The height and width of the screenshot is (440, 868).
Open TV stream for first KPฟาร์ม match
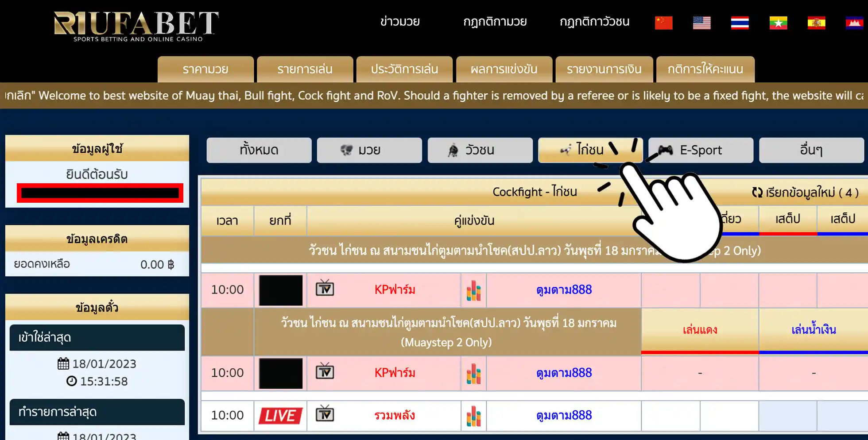[x=325, y=288]
